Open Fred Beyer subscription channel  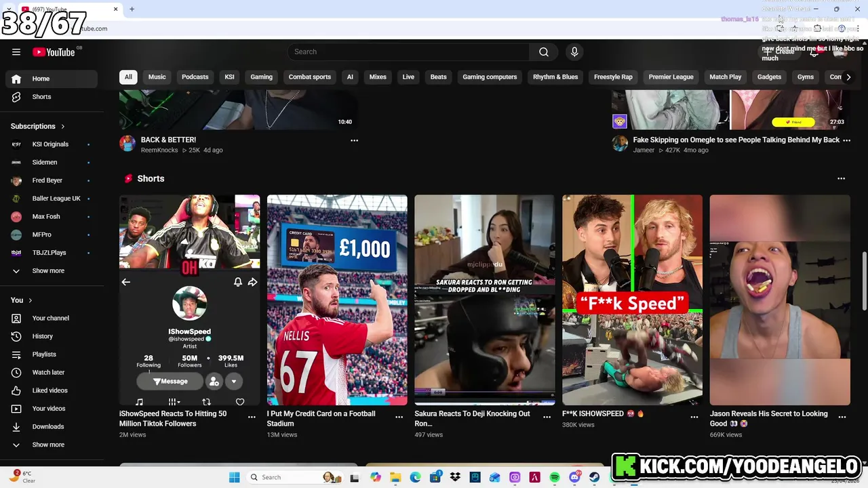click(52, 180)
